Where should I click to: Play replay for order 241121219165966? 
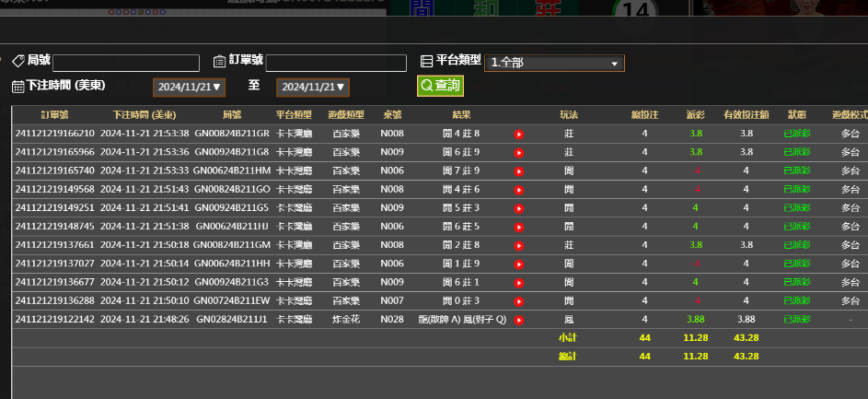click(519, 153)
